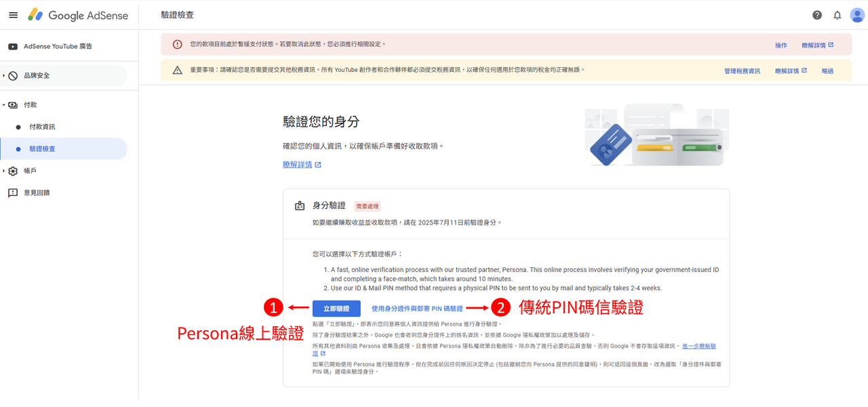
Task: Open 意見回饋 in sidebar
Action: pyautogui.click(x=37, y=193)
